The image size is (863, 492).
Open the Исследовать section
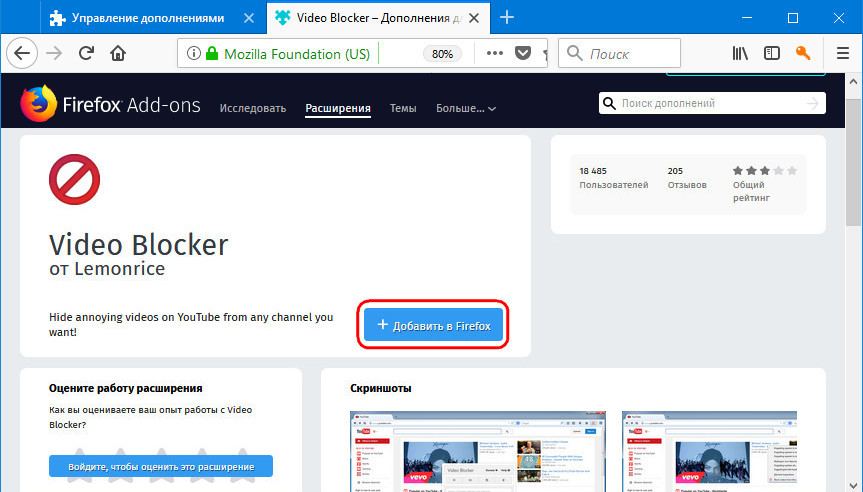click(253, 108)
